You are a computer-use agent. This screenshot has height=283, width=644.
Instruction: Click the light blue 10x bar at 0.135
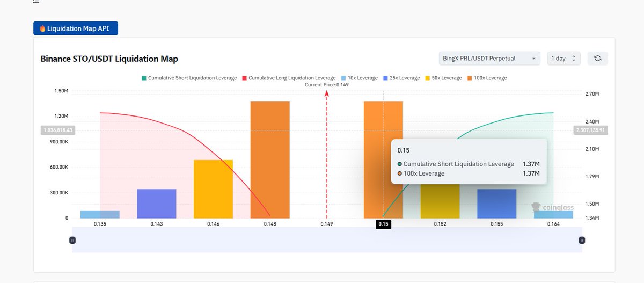pos(100,214)
